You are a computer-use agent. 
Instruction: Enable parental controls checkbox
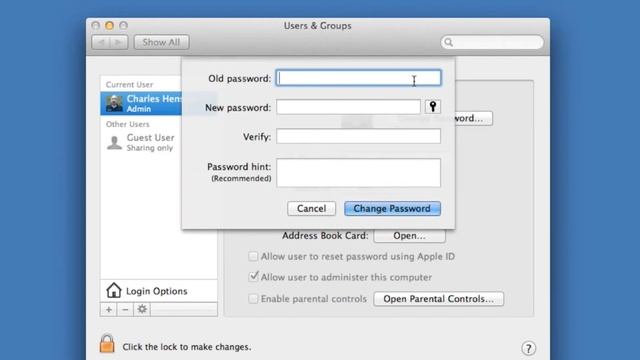[x=253, y=298]
